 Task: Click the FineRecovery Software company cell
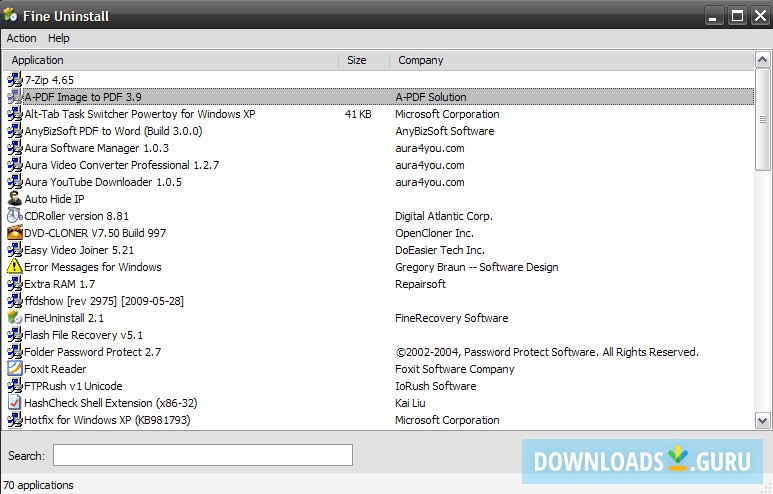click(452, 318)
